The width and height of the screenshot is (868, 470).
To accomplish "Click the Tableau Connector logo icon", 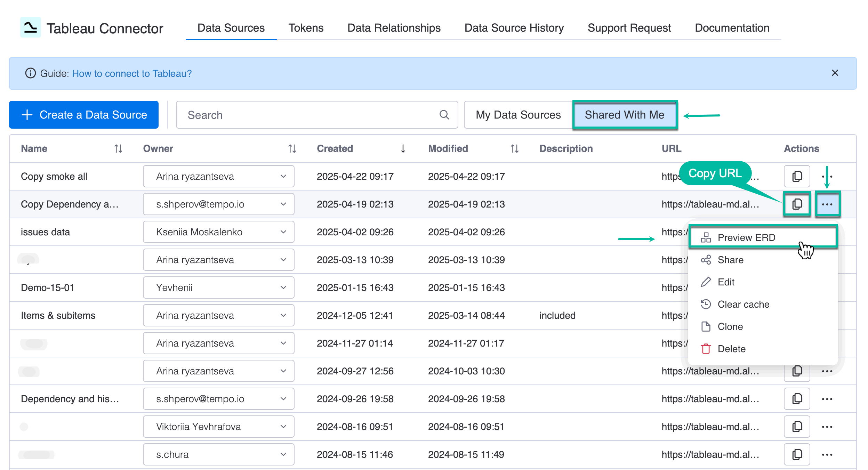I will click(30, 27).
